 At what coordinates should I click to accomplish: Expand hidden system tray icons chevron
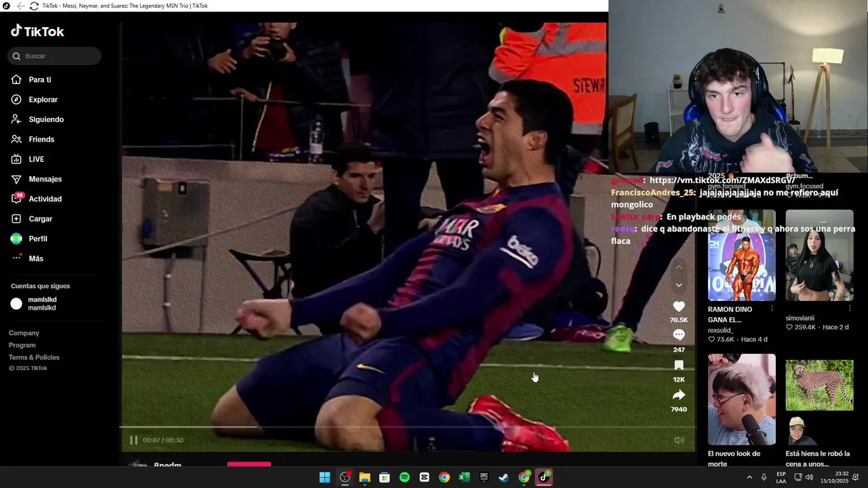[x=749, y=477]
